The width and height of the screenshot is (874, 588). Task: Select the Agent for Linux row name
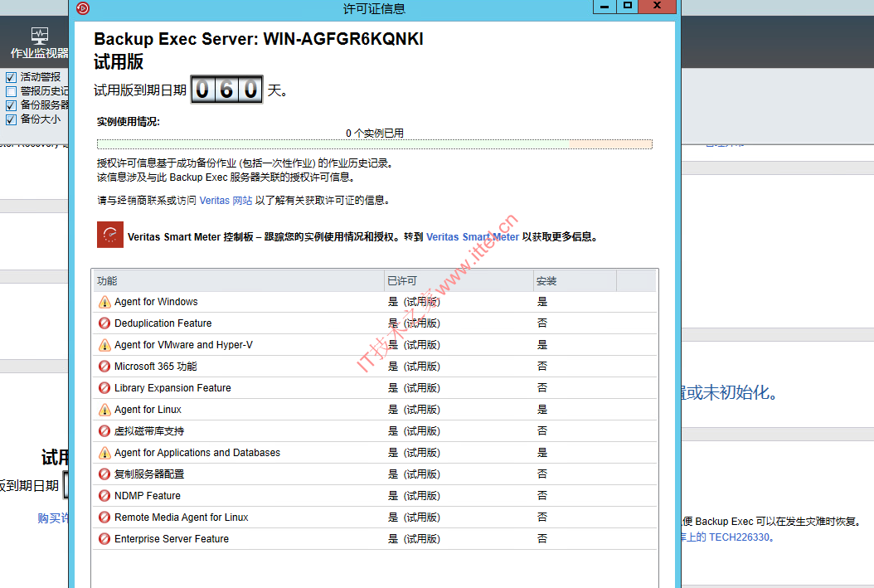point(148,410)
